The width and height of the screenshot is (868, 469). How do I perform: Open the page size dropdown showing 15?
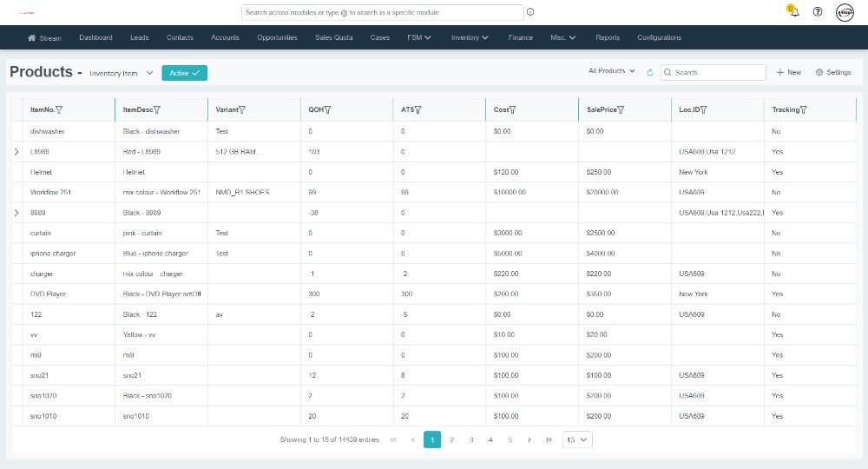click(x=577, y=440)
